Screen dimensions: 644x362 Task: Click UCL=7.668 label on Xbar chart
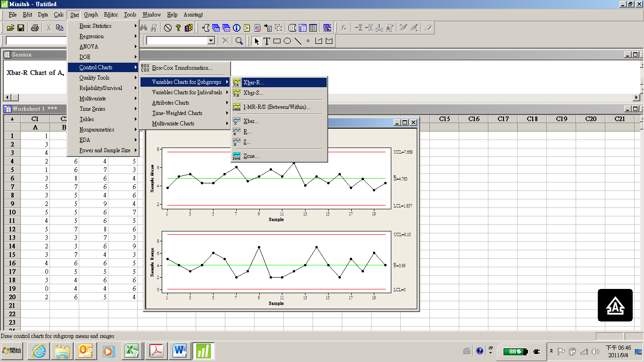[x=403, y=152]
